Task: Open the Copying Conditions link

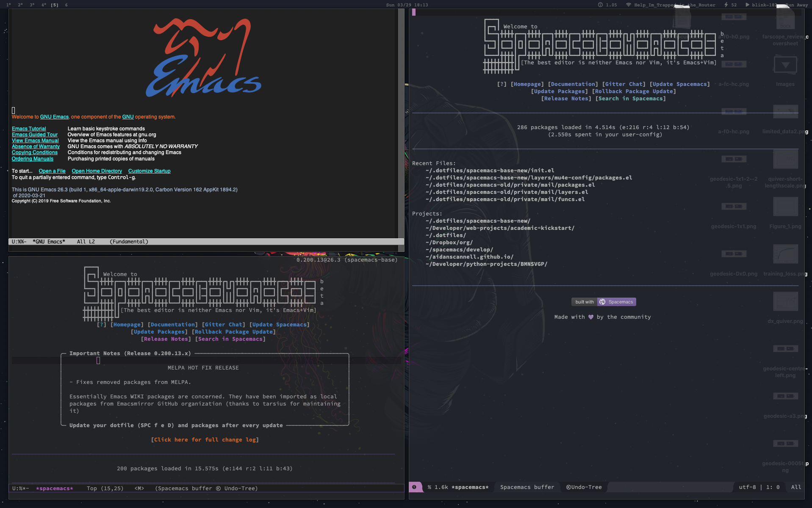Action: click(x=35, y=152)
